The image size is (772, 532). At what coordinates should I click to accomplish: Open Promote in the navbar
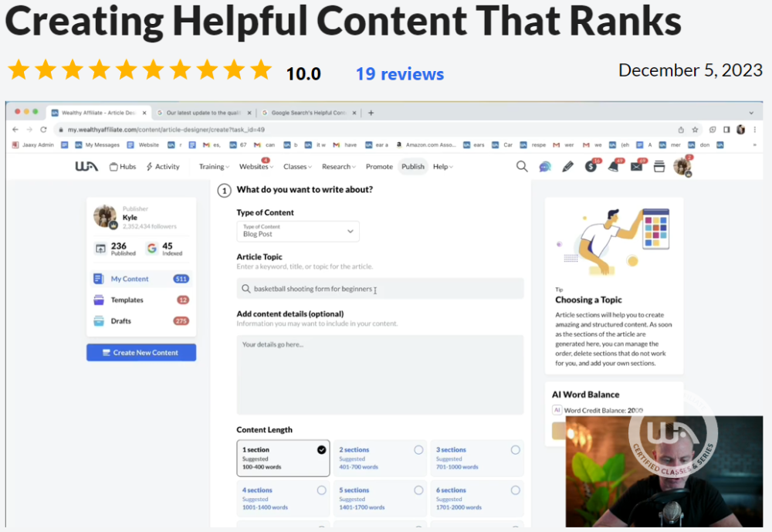379,167
